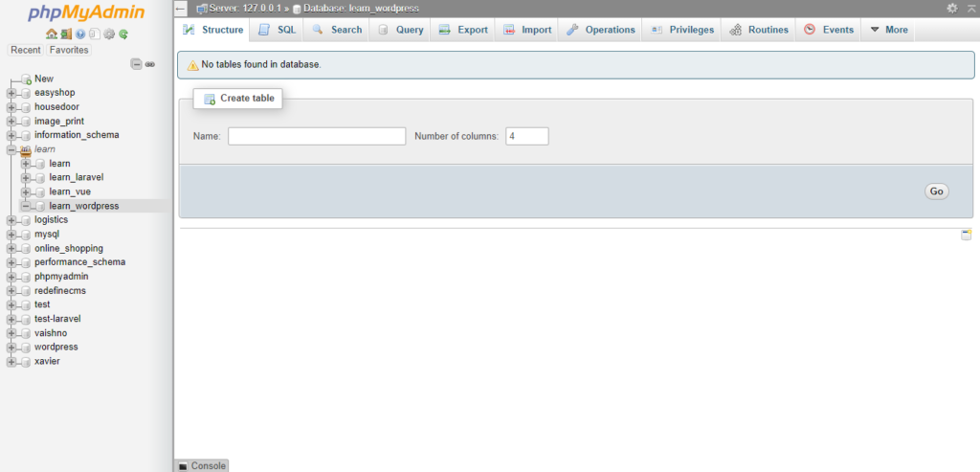The image size is (980, 472).
Task: Open the phpMyAdmin documentation help icon
Action: tap(80, 34)
